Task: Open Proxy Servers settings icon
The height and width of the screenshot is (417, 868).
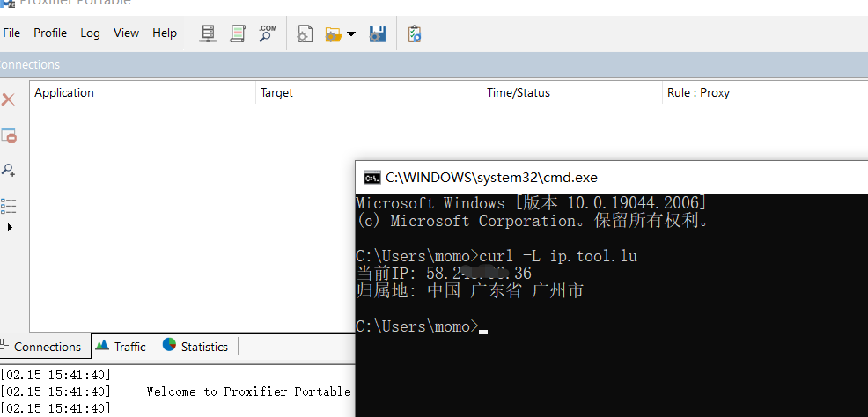Action: pos(208,33)
